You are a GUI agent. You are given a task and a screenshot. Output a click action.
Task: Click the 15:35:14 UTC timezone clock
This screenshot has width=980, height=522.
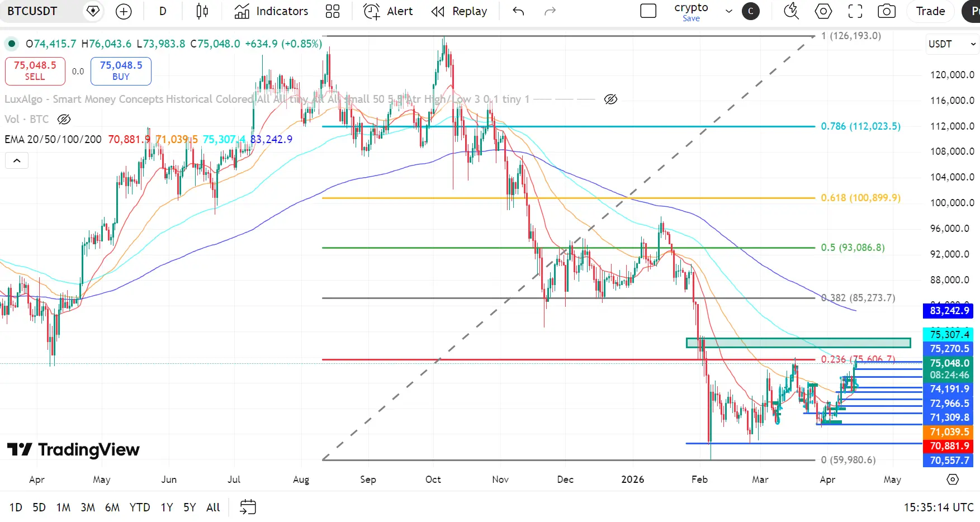coord(939,507)
